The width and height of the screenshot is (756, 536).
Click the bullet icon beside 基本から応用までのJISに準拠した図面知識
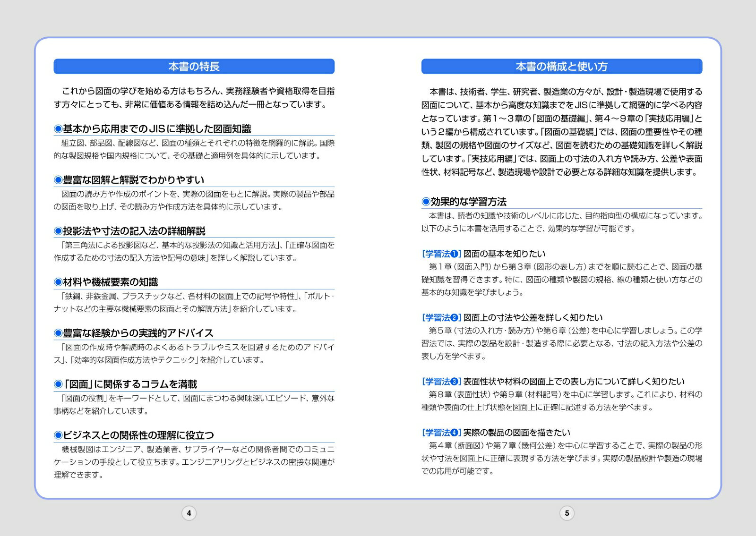pos(58,129)
